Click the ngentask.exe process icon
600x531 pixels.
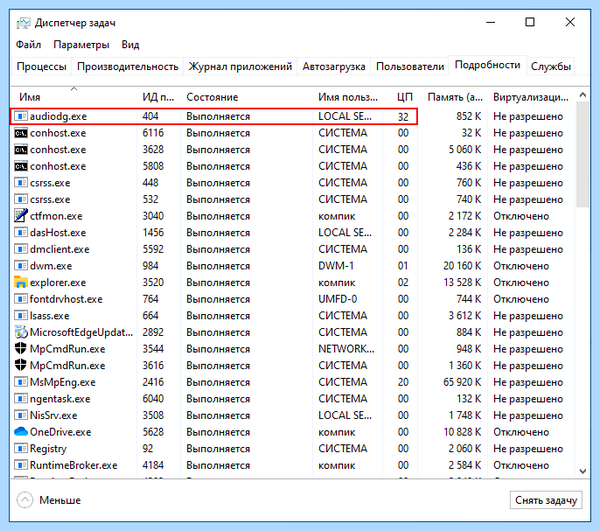pos(21,399)
